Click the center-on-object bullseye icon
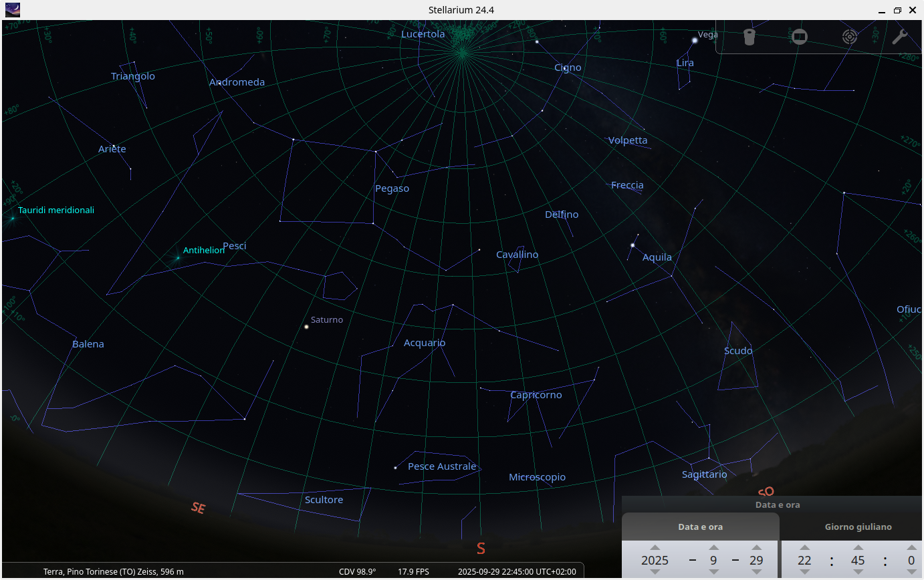 click(x=850, y=37)
